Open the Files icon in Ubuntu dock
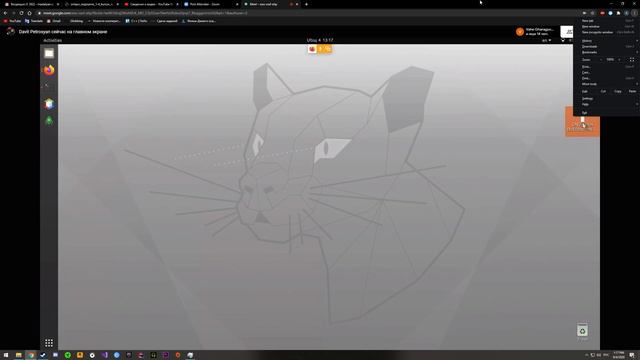 tap(49, 53)
